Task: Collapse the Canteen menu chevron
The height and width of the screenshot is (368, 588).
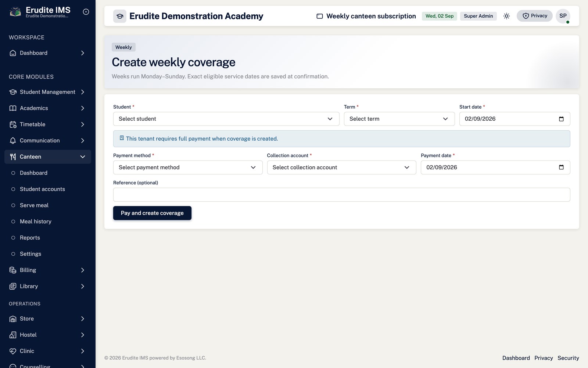Action: (83, 157)
